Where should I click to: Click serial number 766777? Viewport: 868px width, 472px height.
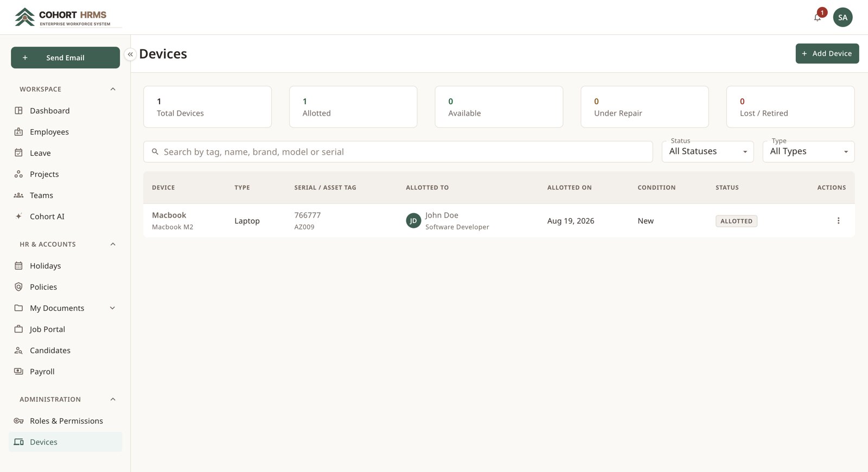click(307, 215)
